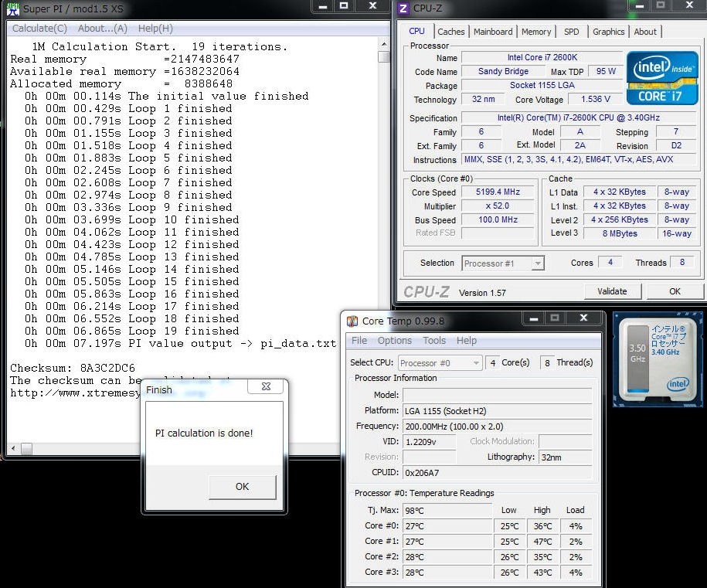The width and height of the screenshot is (707, 588).
Task: Click the CPUID value 0x206A7
Action: 497,473
